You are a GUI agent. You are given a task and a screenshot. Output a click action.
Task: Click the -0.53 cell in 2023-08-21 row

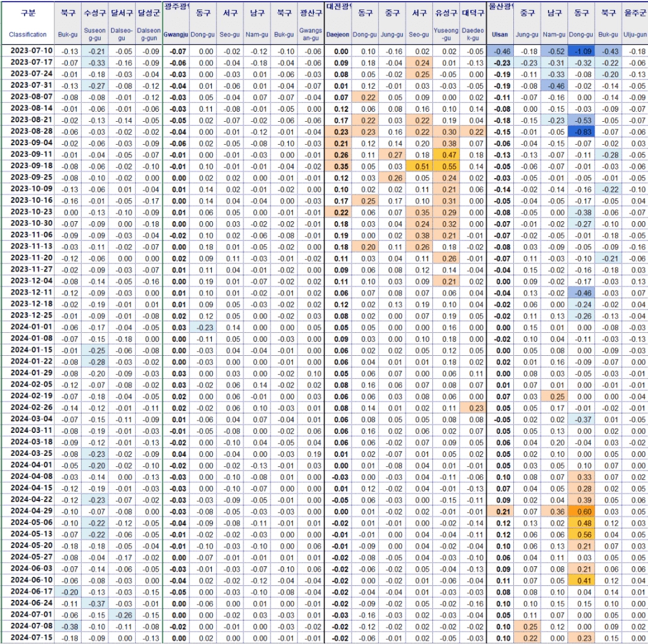(x=582, y=121)
